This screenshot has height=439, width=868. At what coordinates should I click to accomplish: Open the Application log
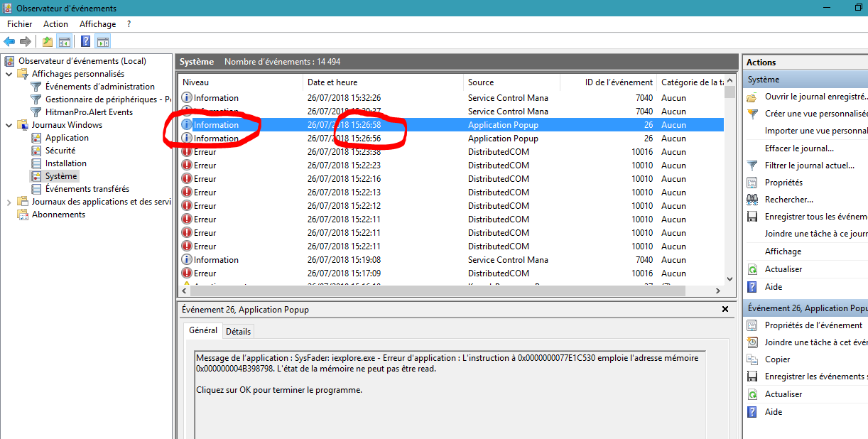pos(67,138)
